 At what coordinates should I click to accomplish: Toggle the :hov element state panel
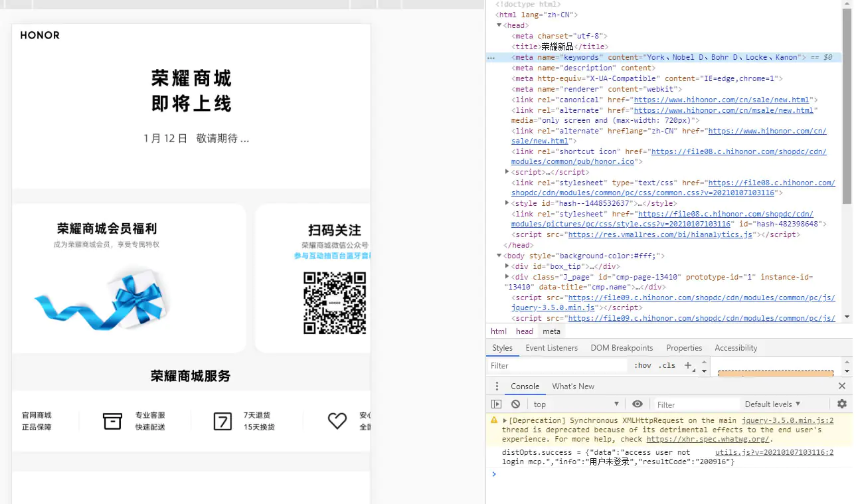[643, 365]
